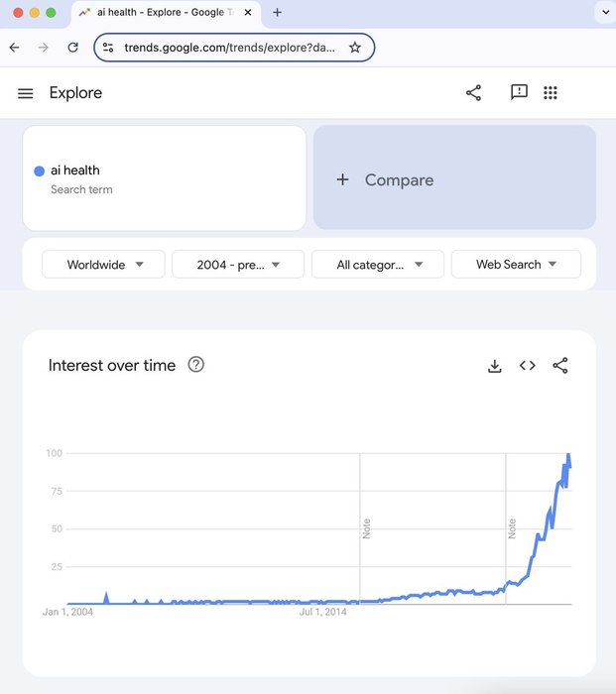
Task: Click the share icon in Explore header
Action: pyautogui.click(x=473, y=93)
